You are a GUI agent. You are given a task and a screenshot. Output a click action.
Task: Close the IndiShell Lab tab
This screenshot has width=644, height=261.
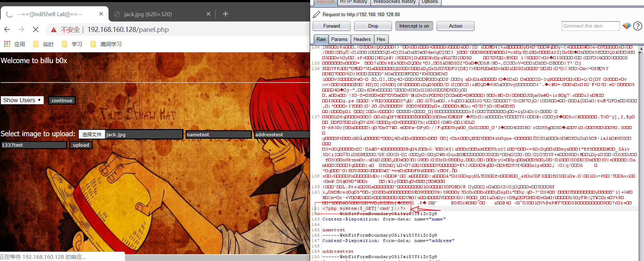coord(101,14)
